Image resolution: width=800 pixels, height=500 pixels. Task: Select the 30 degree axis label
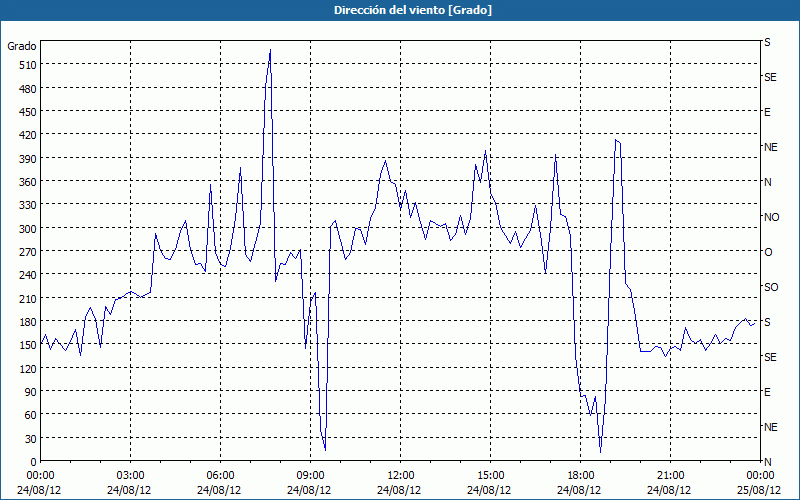point(31,439)
